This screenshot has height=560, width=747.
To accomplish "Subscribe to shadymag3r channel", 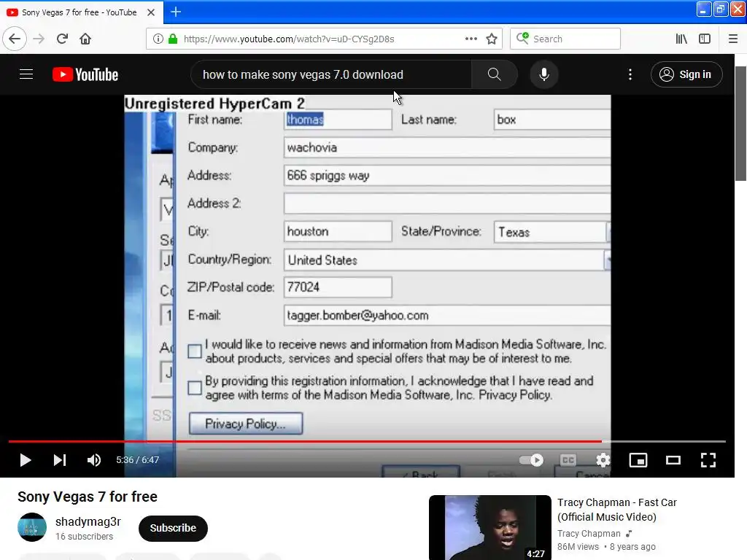I will pos(173,528).
